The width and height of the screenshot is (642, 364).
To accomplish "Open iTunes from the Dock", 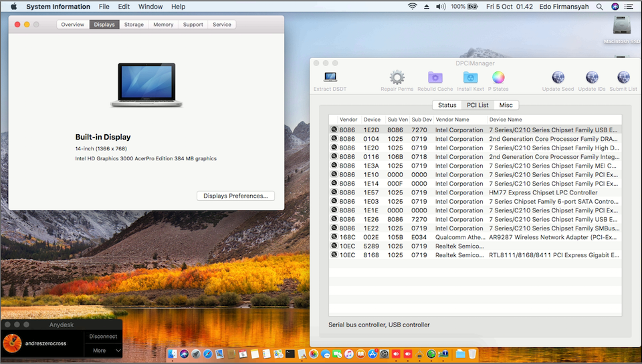I will [349, 354].
